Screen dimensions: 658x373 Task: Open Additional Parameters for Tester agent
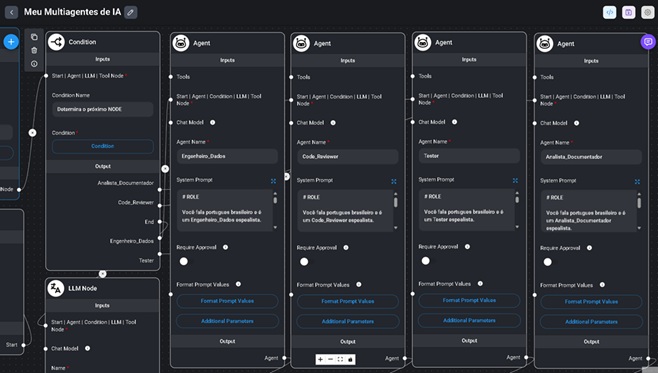pyautogui.click(x=469, y=321)
